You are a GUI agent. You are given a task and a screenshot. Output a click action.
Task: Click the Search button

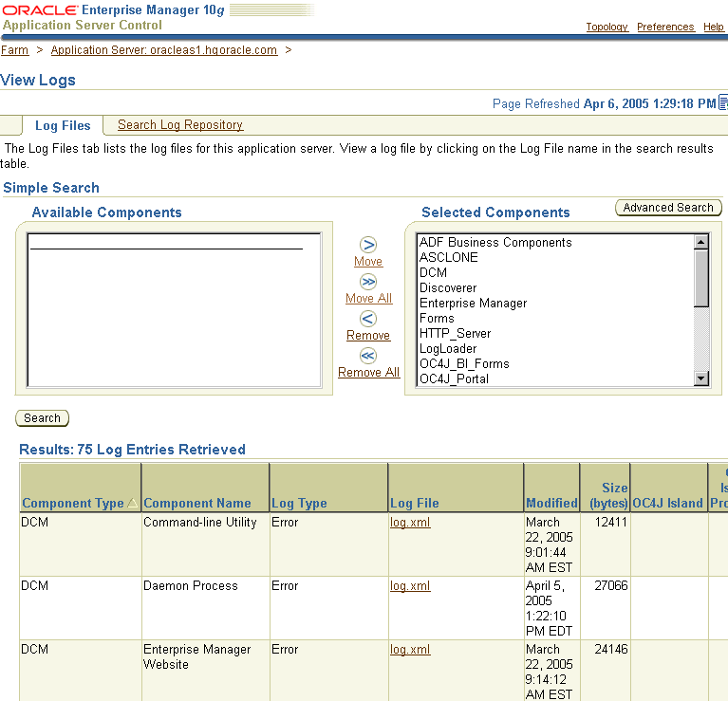click(x=43, y=418)
